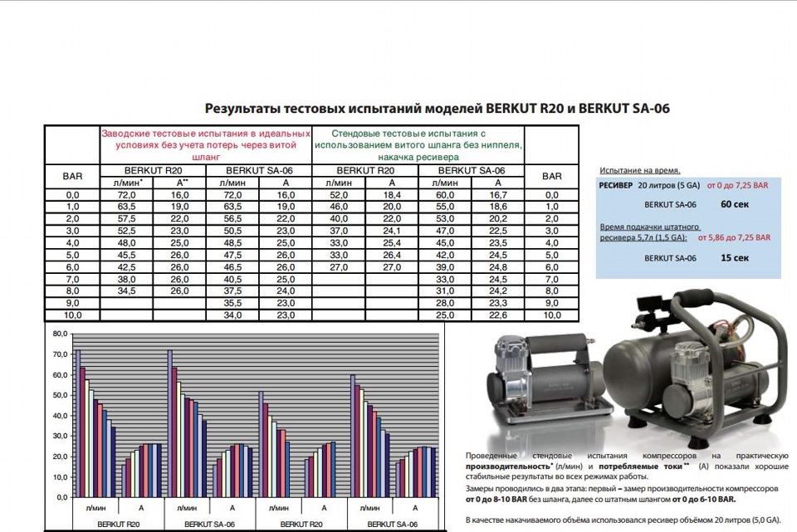Select the red header 'Заводские тестовые испытания в идеальных условиях'
Viewport: 797px width, 532px height.
click(x=206, y=139)
